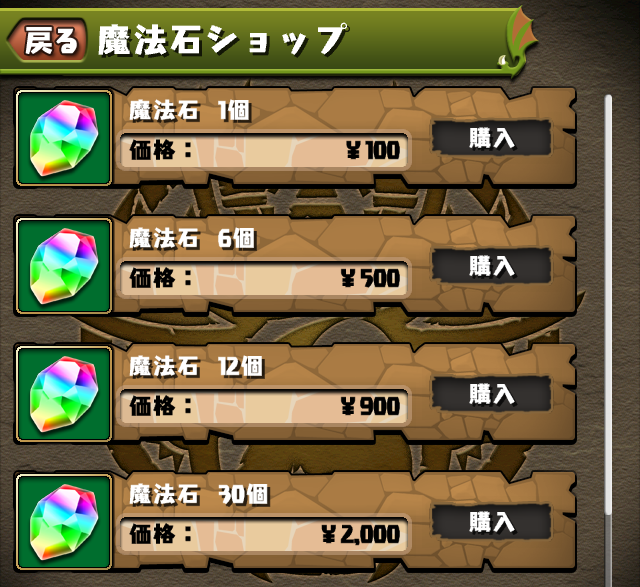Click the 魔法石 1個 item label
The width and height of the screenshot is (640, 587).
click(190, 111)
